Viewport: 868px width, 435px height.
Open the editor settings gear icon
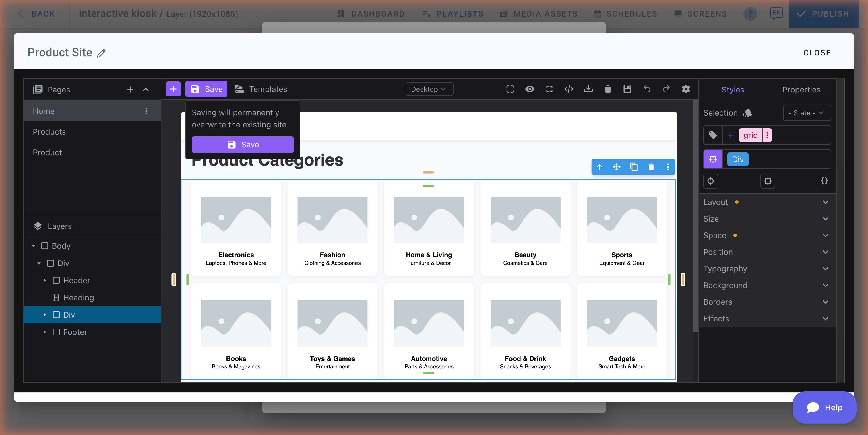coord(686,89)
